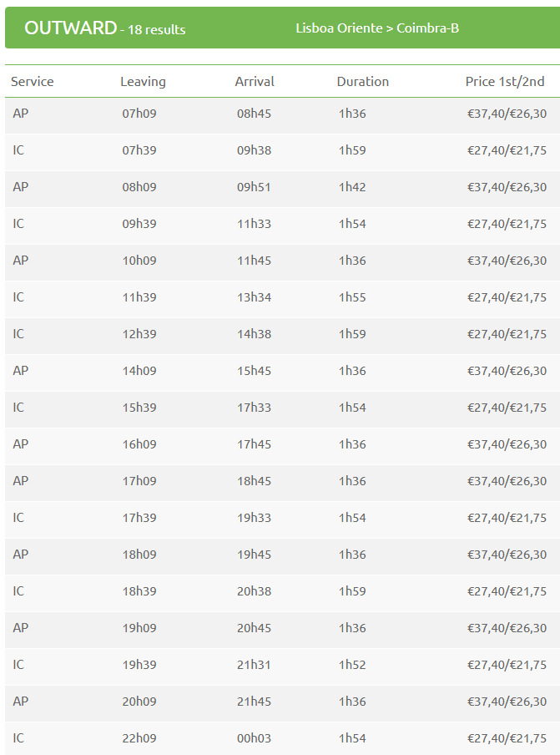
Task: Click the Arrival column header
Action: point(255,81)
